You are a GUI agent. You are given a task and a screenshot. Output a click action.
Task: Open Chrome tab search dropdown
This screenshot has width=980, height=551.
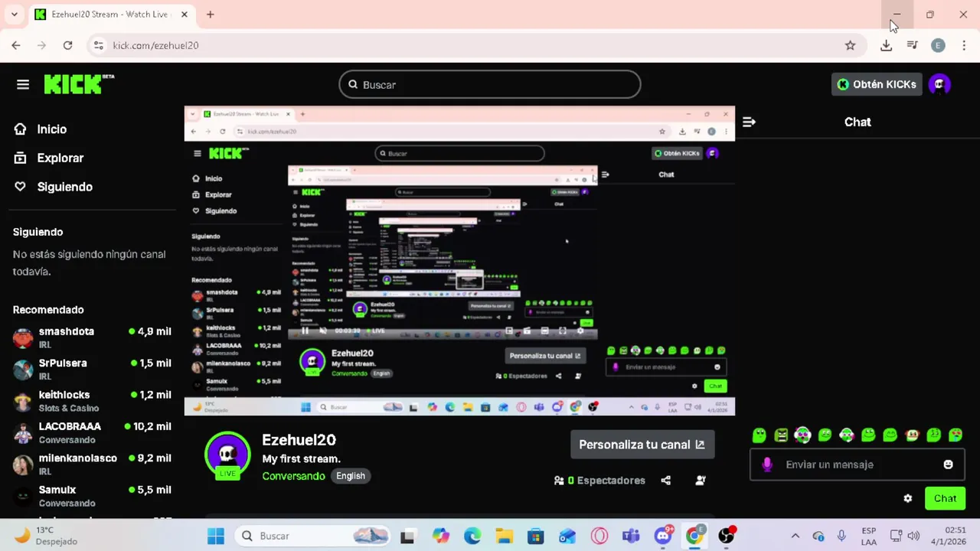click(14, 15)
